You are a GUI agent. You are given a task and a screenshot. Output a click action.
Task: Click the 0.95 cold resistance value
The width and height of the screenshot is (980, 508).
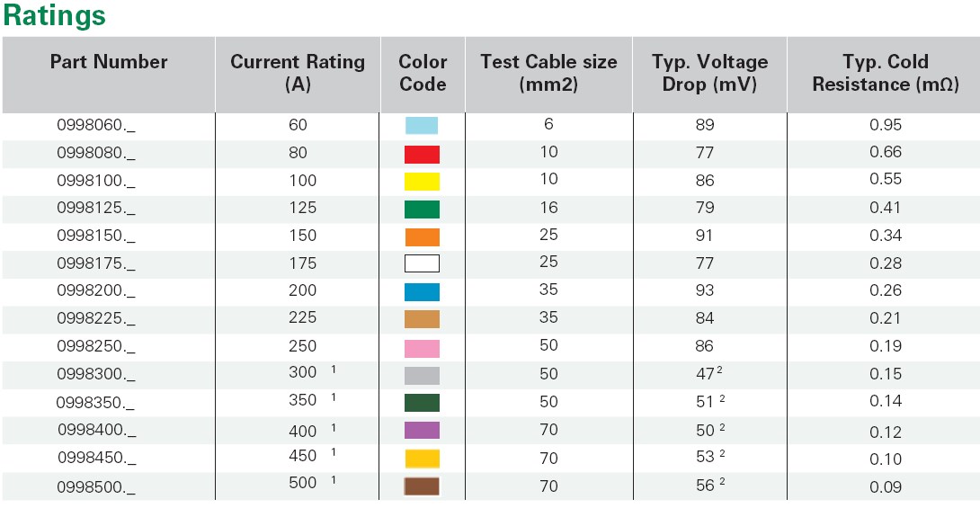click(x=885, y=126)
